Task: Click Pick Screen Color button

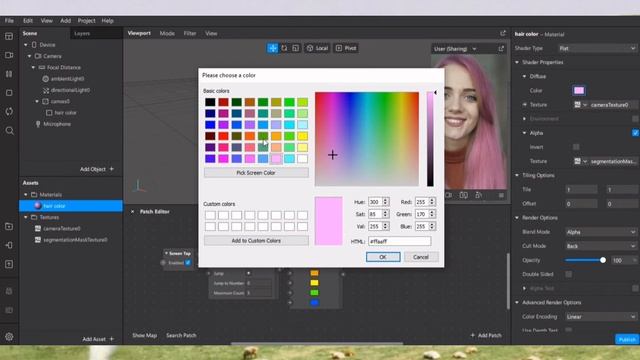Action: point(256,173)
